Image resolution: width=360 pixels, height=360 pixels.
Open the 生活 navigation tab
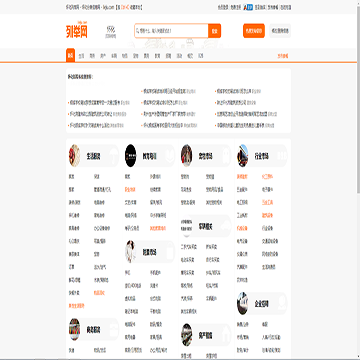click(81, 56)
